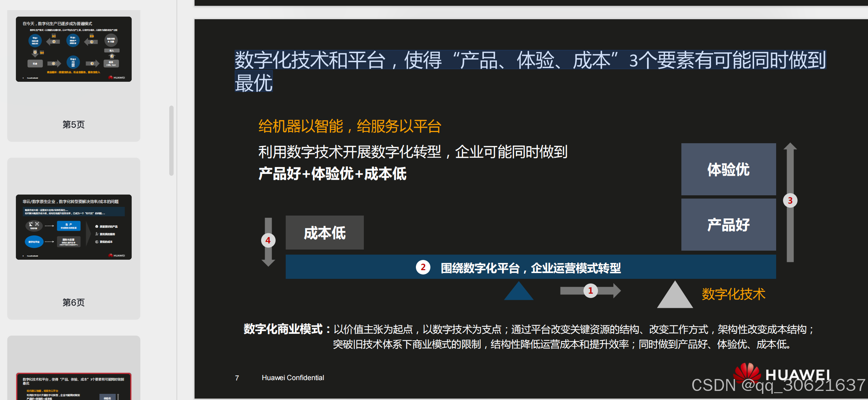The image size is (868, 400).
Task: Select the page 6 slide thumbnail
Action: pyautogui.click(x=74, y=227)
